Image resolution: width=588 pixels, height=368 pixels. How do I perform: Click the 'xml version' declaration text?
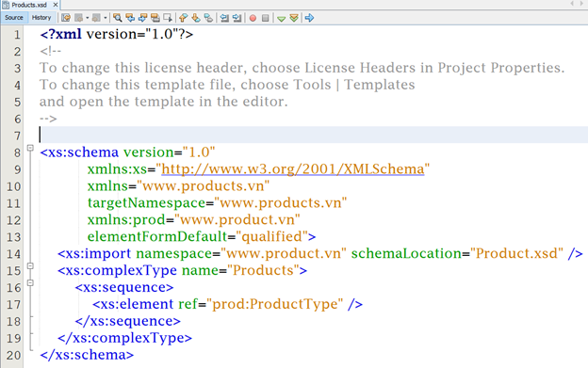[x=117, y=34]
